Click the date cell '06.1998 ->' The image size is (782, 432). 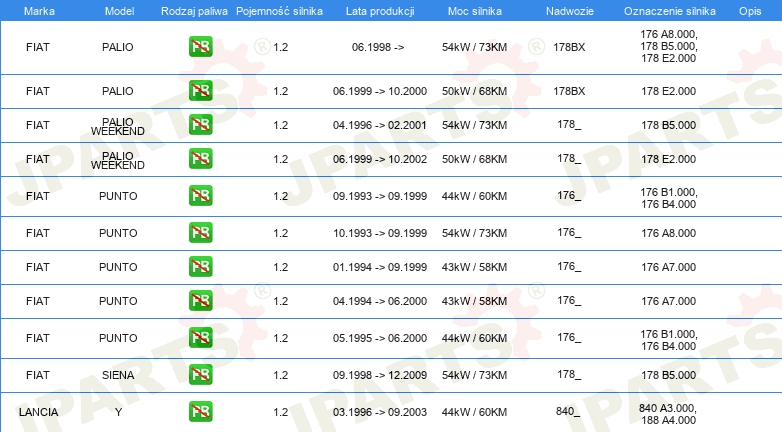[x=378, y=47]
